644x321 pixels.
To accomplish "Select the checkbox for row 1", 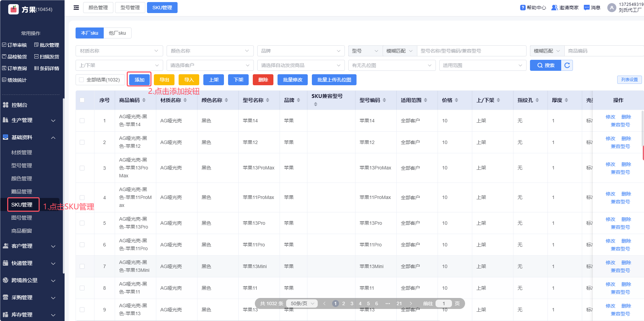I will click(82, 121).
